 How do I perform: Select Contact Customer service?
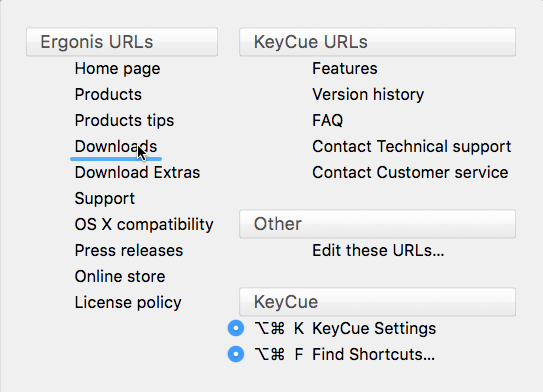pyautogui.click(x=410, y=172)
